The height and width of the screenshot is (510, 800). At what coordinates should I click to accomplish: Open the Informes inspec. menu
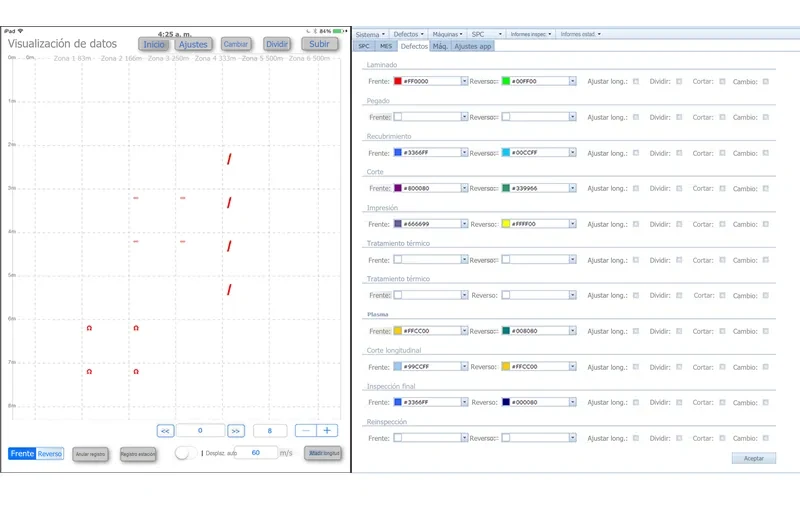[531, 34]
